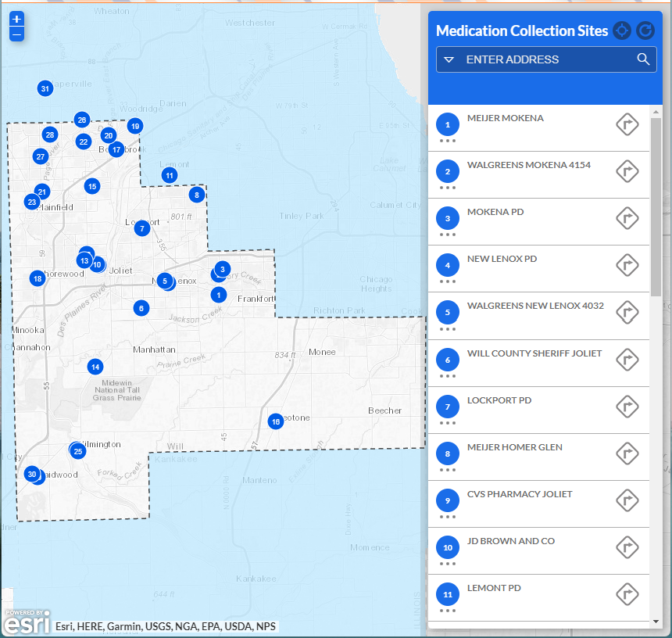Get directions to MEIJER MOKENA
This screenshot has height=638, width=672.
pyautogui.click(x=627, y=124)
